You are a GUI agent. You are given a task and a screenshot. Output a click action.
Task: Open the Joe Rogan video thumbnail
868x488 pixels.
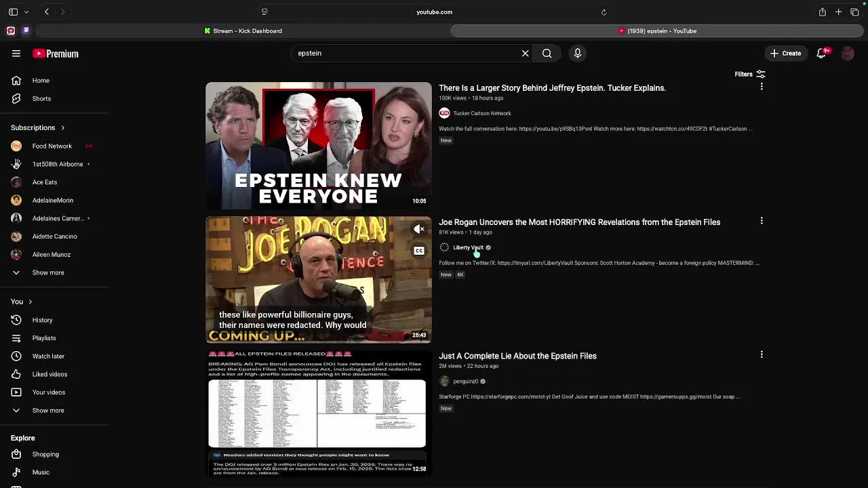pos(318,279)
